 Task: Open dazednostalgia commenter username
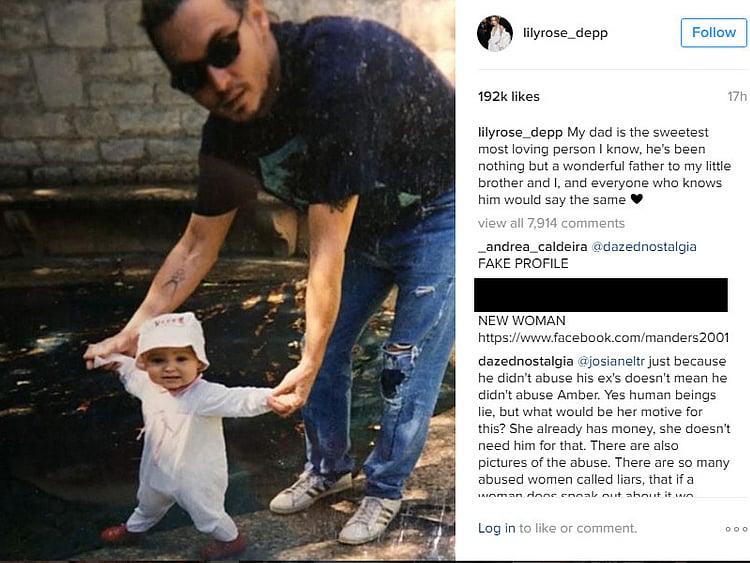(x=525, y=361)
